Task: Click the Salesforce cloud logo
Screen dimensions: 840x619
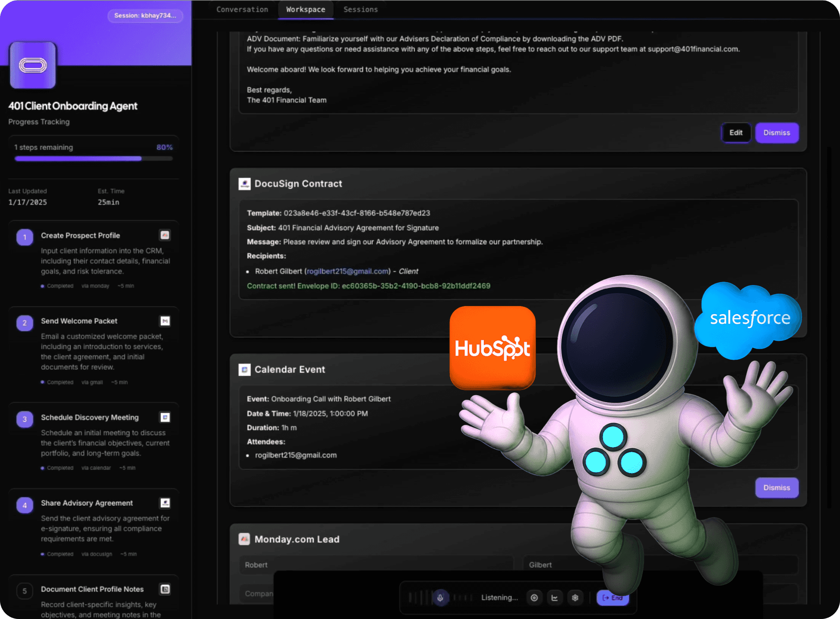Action: pos(749,320)
